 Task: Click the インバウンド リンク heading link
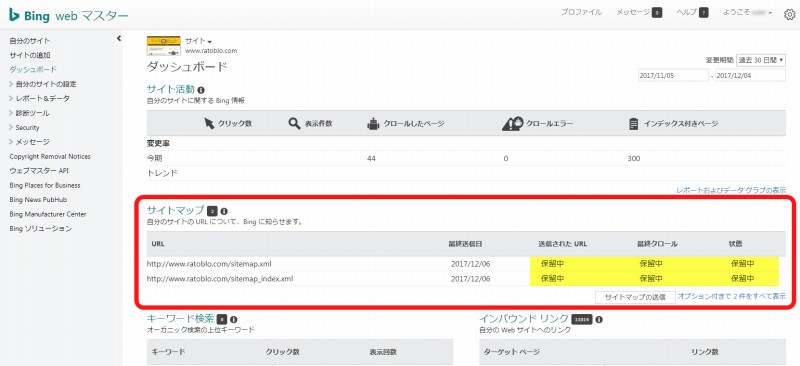[x=523, y=319]
